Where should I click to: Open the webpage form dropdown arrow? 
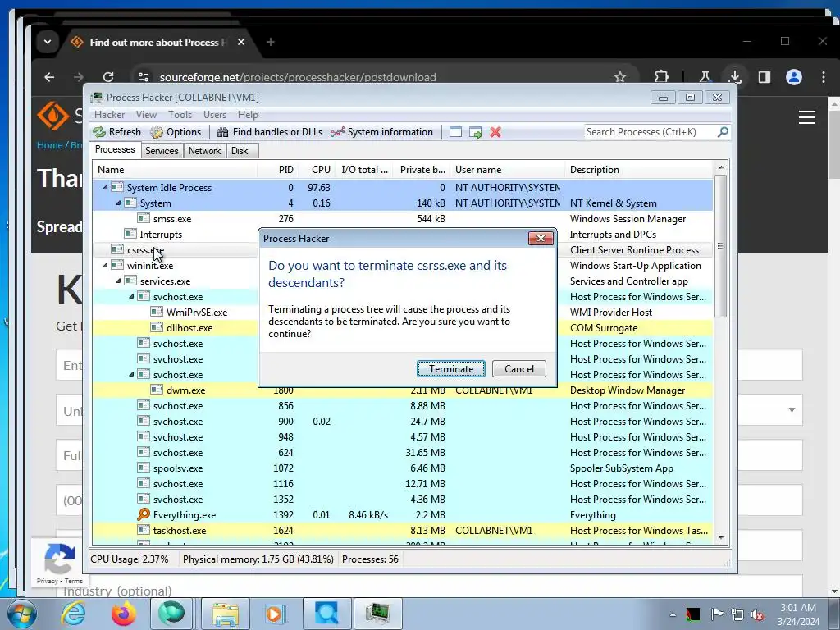click(792, 410)
